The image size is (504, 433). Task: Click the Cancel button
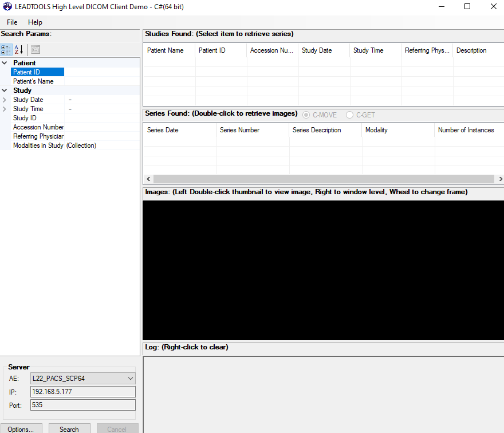[117, 429]
